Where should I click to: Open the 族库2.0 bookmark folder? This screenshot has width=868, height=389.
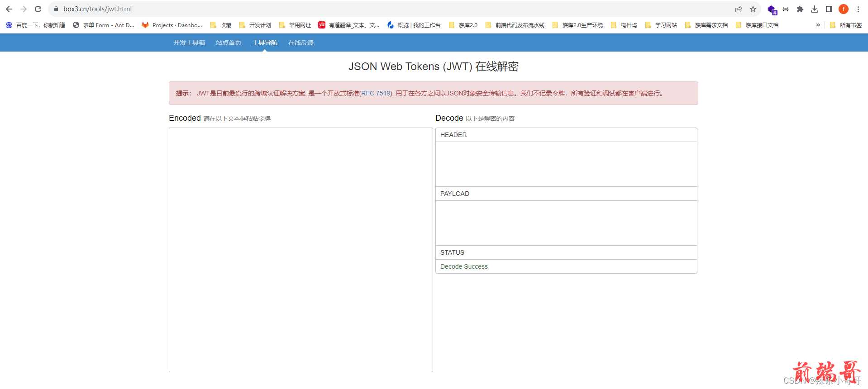(463, 25)
